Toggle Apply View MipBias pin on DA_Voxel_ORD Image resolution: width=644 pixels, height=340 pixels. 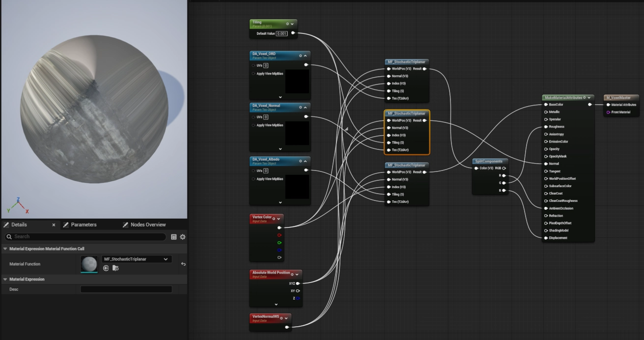pos(253,74)
